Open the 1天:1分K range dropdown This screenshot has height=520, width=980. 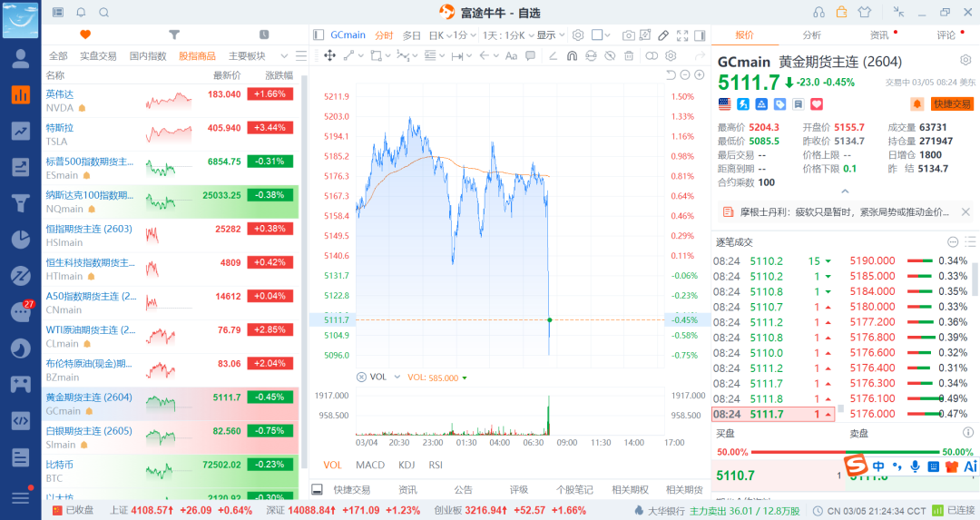coord(508,35)
